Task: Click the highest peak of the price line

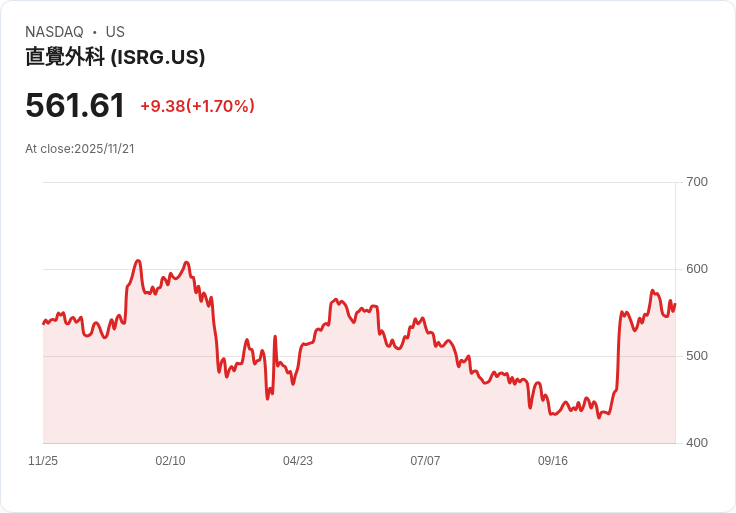Action: tap(138, 261)
